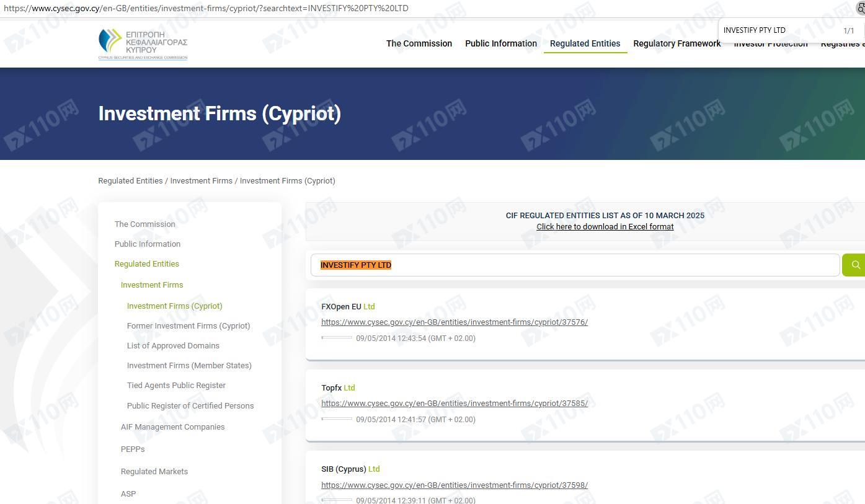Click Investment Firms breadcrumb link
The width and height of the screenshot is (865, 504).
point(202,181)
